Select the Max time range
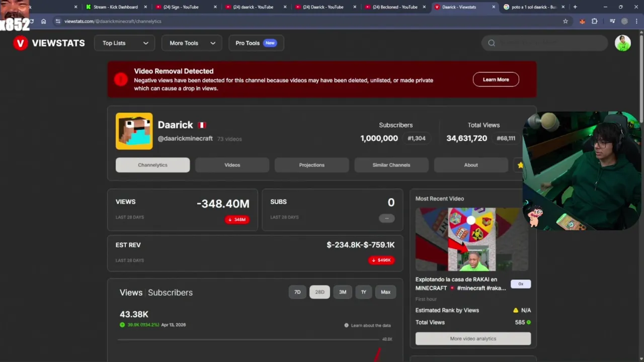Image resolution: width=644 pixels, height=362 pixels. pyautogui.click(x=385, y=292)
